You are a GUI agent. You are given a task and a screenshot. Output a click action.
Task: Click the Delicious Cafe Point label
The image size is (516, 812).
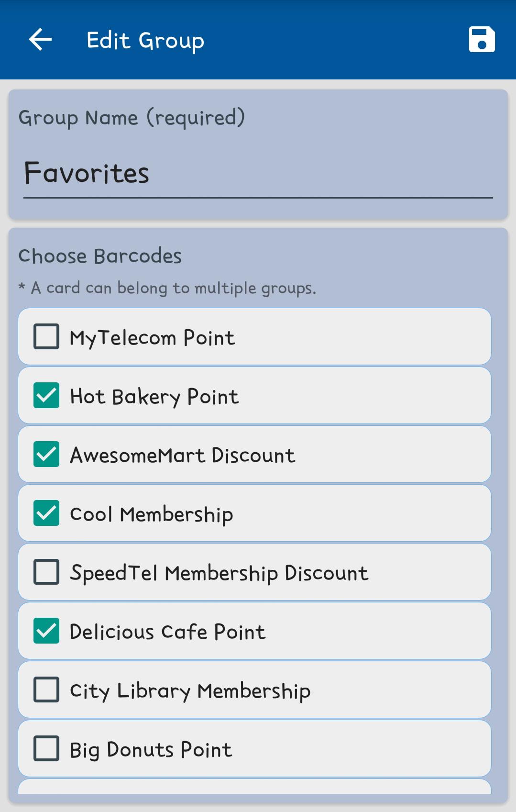[167, 632]
